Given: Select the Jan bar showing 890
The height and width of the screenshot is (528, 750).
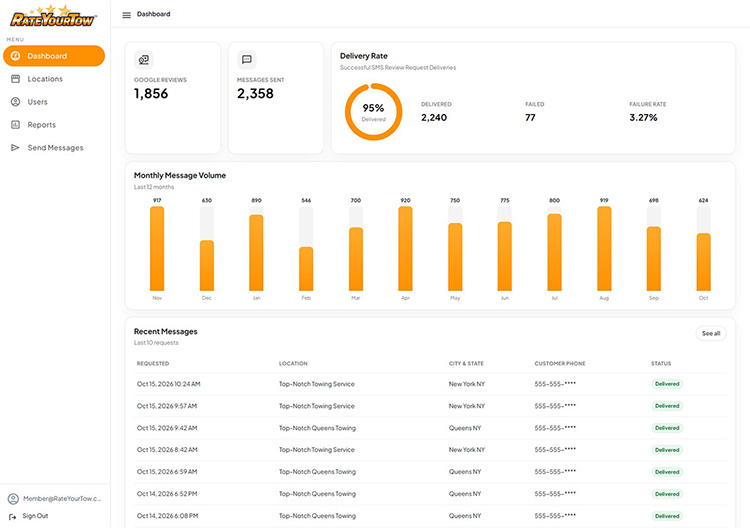Looking at the screenshot, I should pos(256,253).
